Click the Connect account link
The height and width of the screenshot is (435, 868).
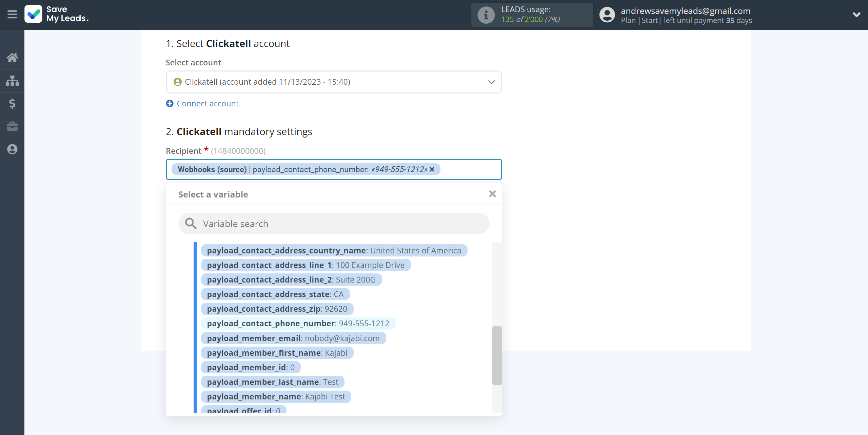coord(208,104)
